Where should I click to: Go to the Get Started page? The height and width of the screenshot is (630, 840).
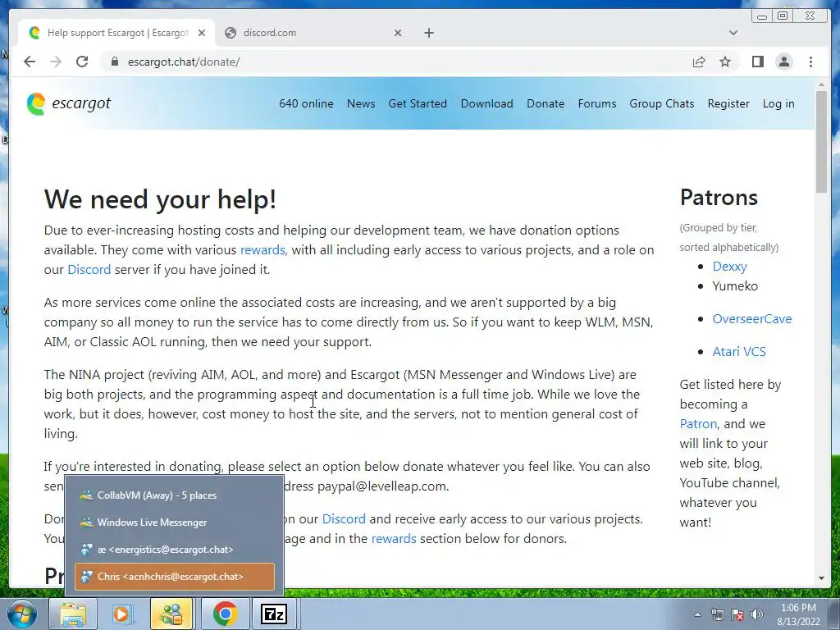tap(418, 103)
